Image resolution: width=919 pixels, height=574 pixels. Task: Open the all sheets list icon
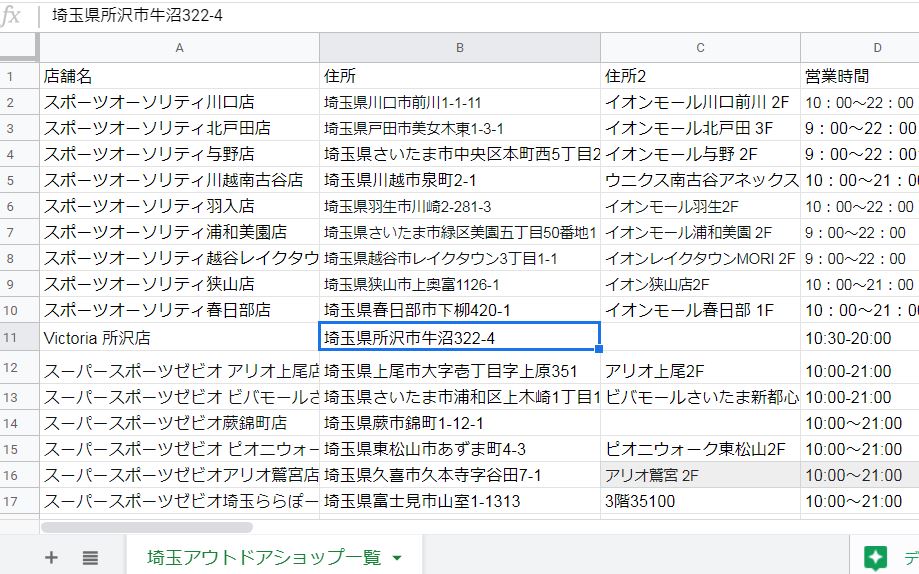(x=90, y=557)
